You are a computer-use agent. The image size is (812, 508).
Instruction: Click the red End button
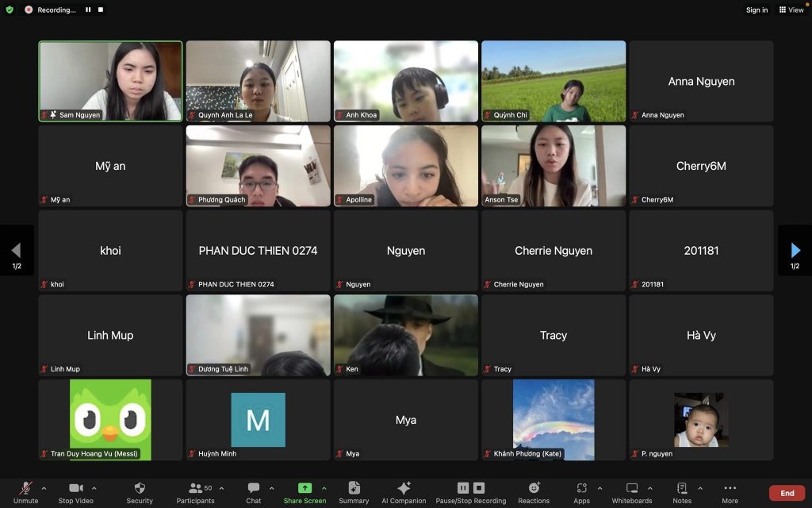pos(787,493)
